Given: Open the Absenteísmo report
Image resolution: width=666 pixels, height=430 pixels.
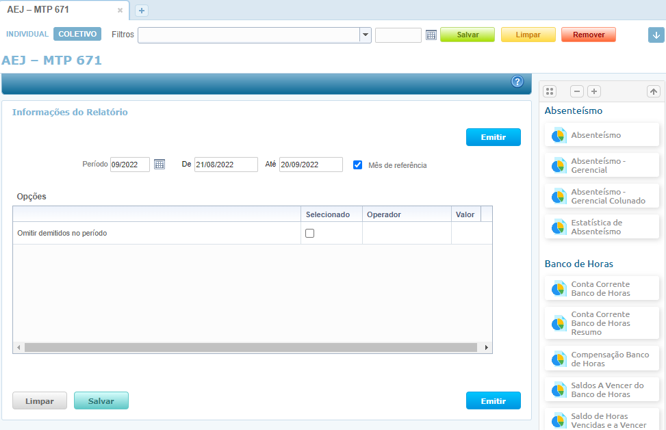Looking at the screenshot, I should (595, 135).
